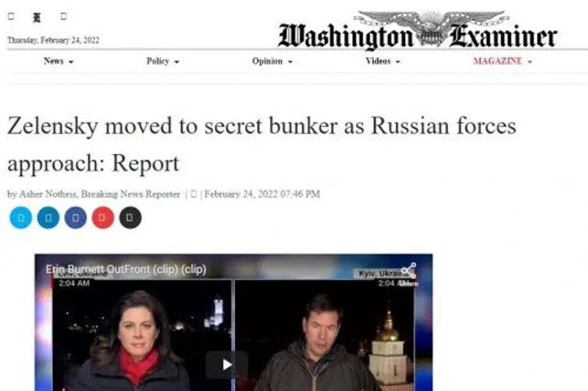
Task: Click the Zelensky secret bunker headline
Action: point(262,144)
